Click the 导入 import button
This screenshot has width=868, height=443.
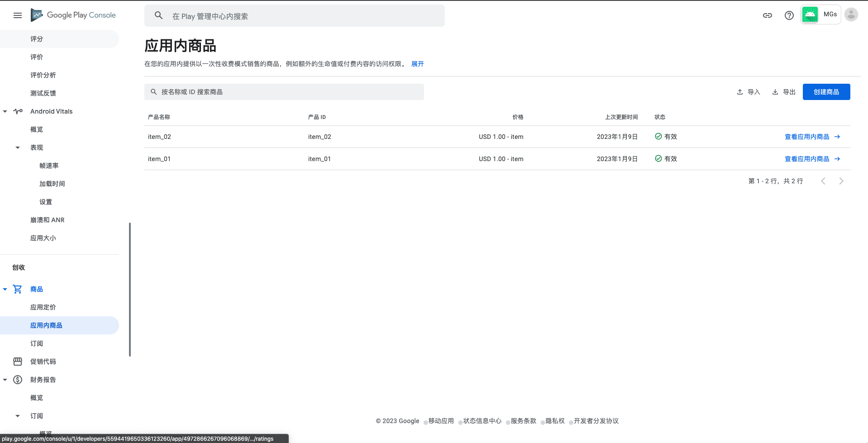tap(749, 92)
